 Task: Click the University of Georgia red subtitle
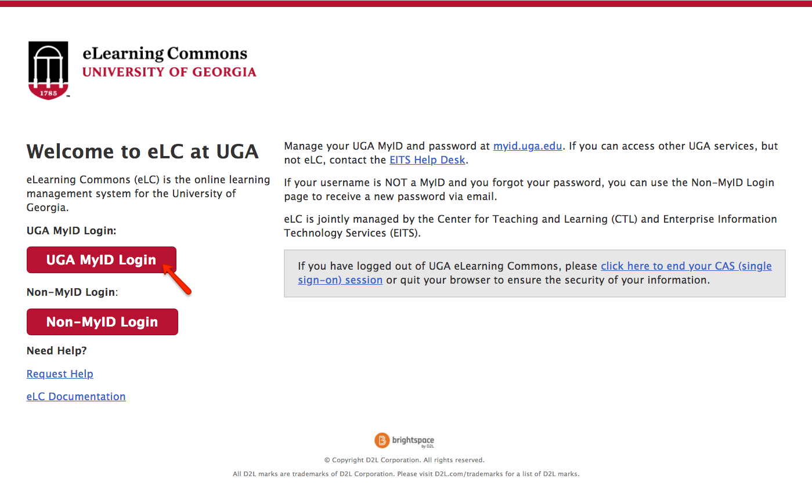(x=169, y=72)
